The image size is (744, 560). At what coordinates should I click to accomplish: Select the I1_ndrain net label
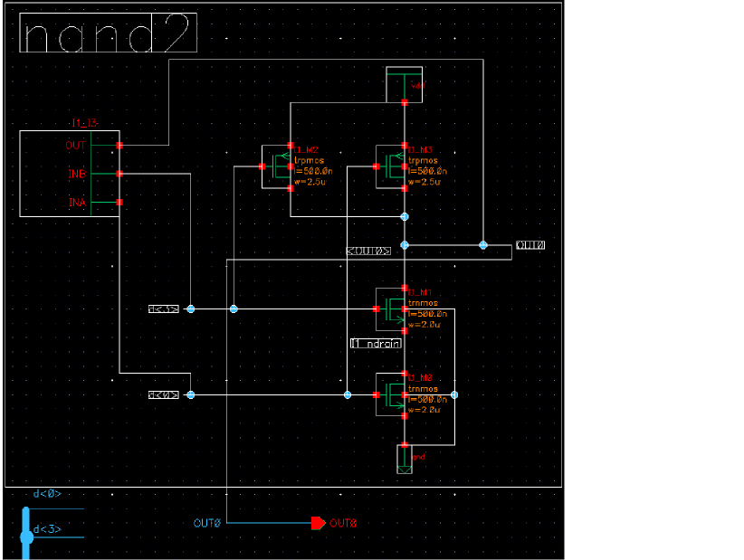pyautogui.click(x=376, y=343)
